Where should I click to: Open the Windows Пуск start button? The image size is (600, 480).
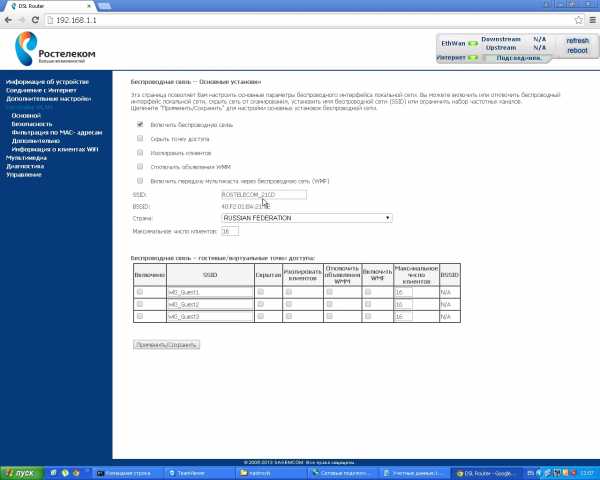tap(20, 473)
